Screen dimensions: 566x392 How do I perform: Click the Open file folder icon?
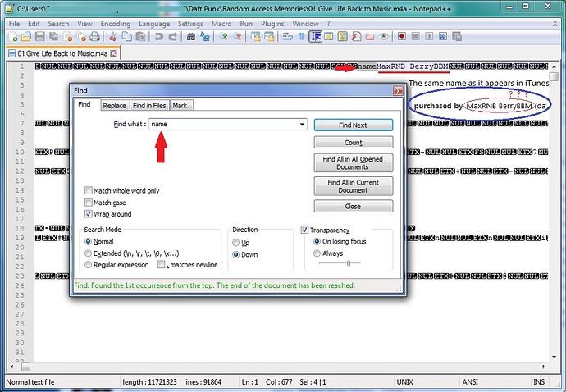[x=26, y=36]
